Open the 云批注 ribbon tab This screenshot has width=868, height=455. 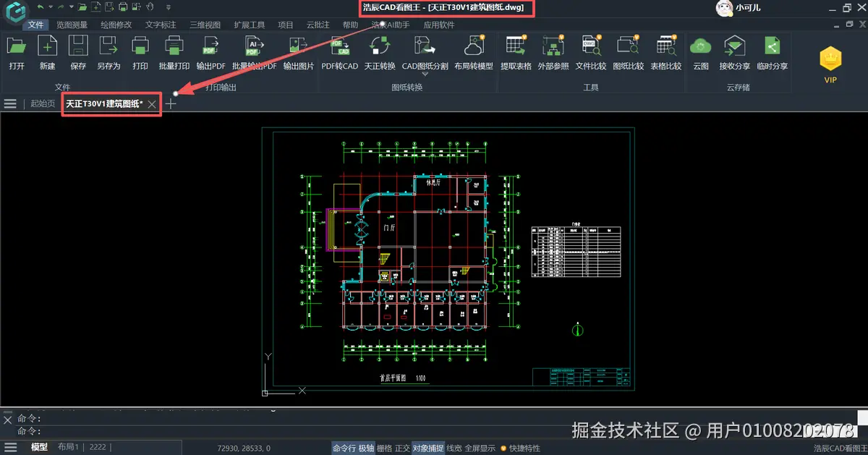coord(318,25)
